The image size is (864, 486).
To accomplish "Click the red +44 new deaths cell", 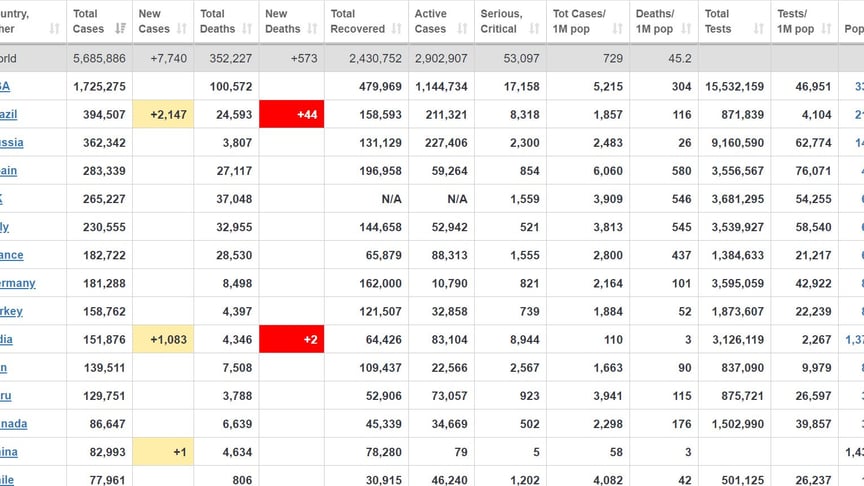I will click(292, 115).
